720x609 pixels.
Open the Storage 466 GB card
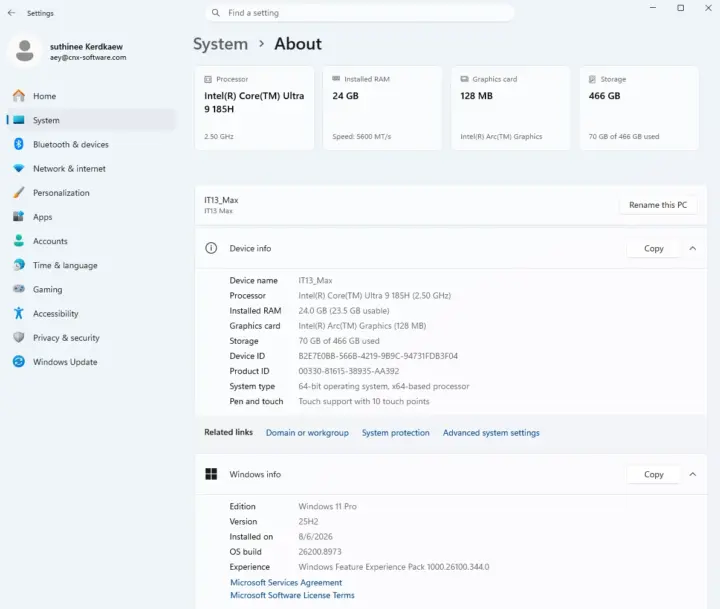tap(639, 108)
